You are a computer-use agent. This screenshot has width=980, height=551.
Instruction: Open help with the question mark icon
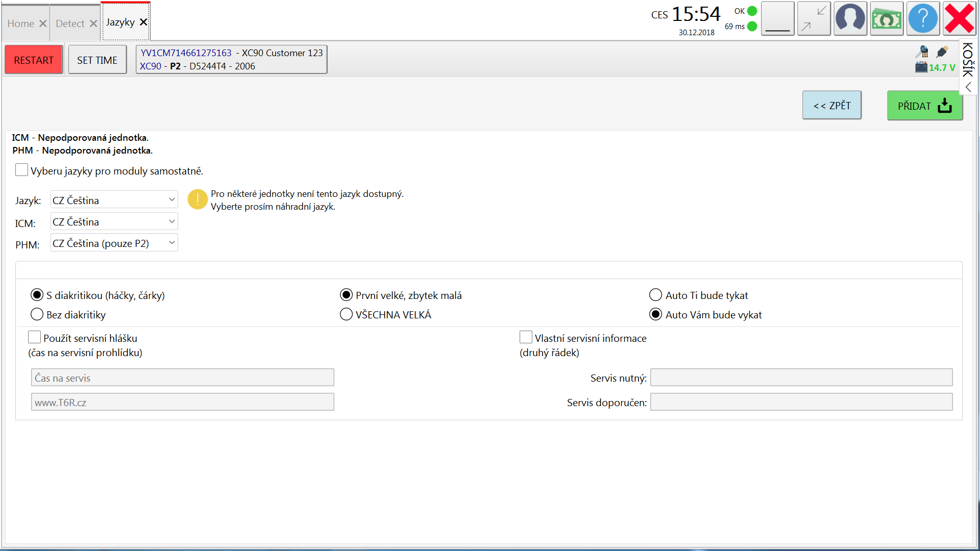(923, 19)
